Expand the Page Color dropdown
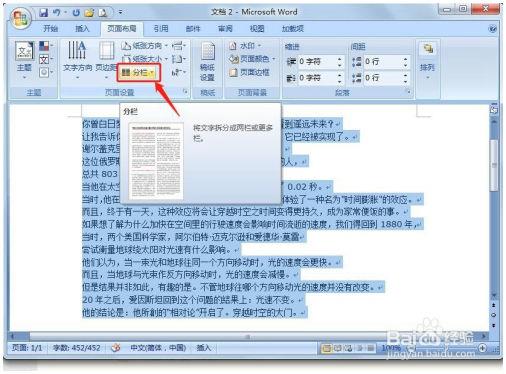The height and width of the screenshot is (374, 506). pos(252,59)
